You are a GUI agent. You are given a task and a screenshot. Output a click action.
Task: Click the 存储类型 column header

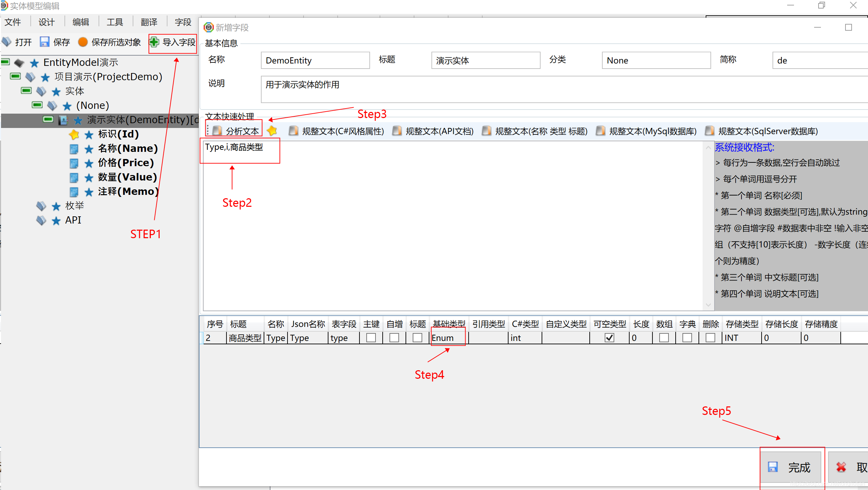click(x=742, y=324)
